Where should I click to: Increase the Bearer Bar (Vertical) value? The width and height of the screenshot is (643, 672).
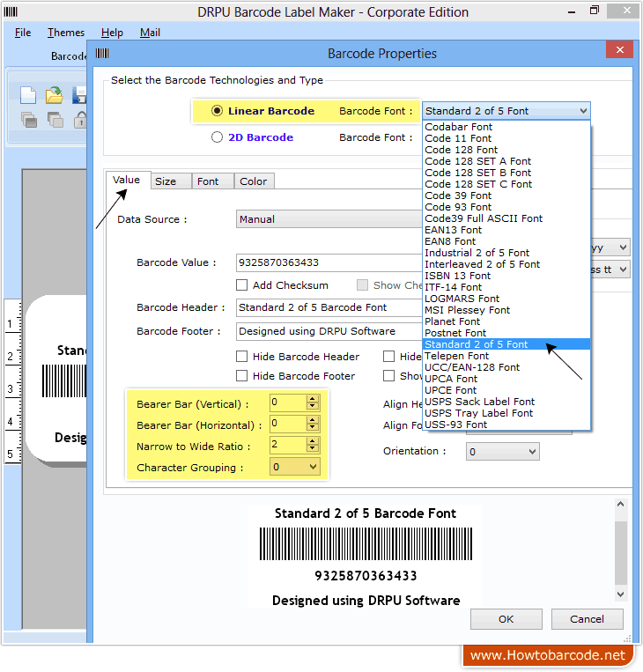pyautogui.click(x=312, y=399)
